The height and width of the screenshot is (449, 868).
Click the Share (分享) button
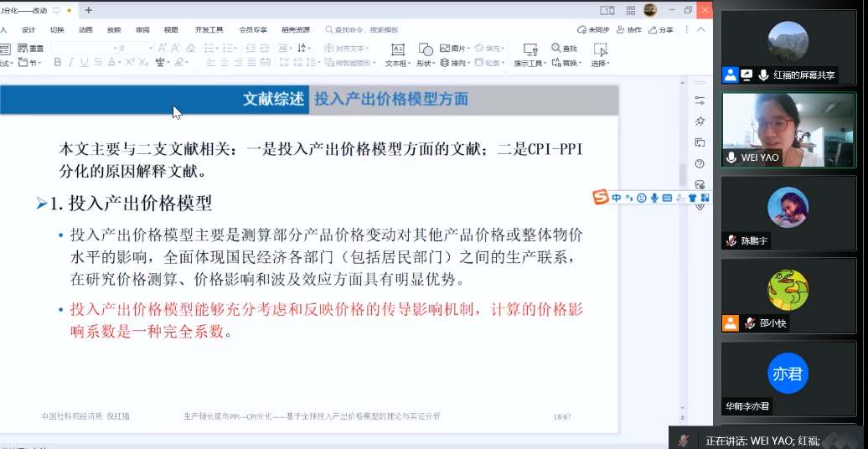[x=661, y=29]
